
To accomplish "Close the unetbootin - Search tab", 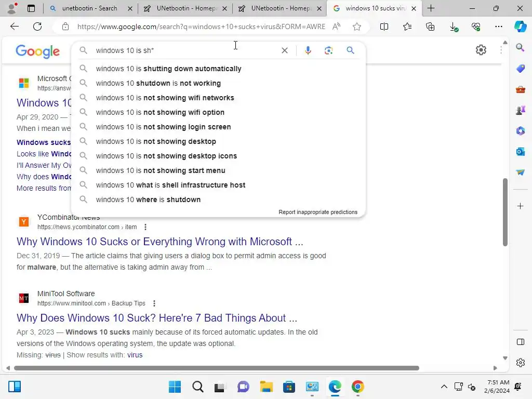I will coord(130,8).
